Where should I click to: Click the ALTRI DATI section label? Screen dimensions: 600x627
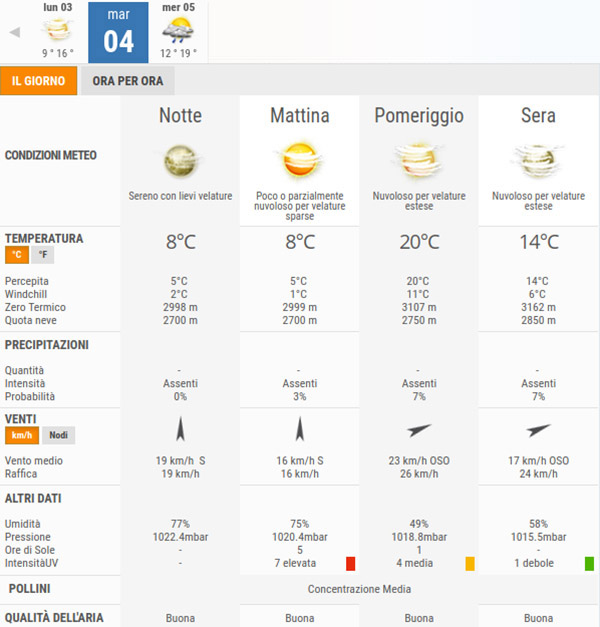(33, 499)
